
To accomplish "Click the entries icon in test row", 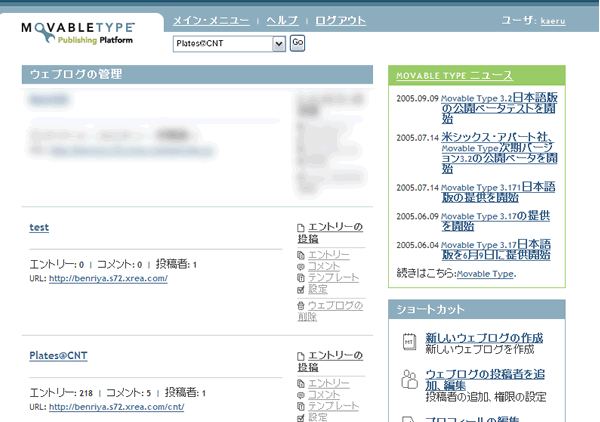I will (301, 255).
